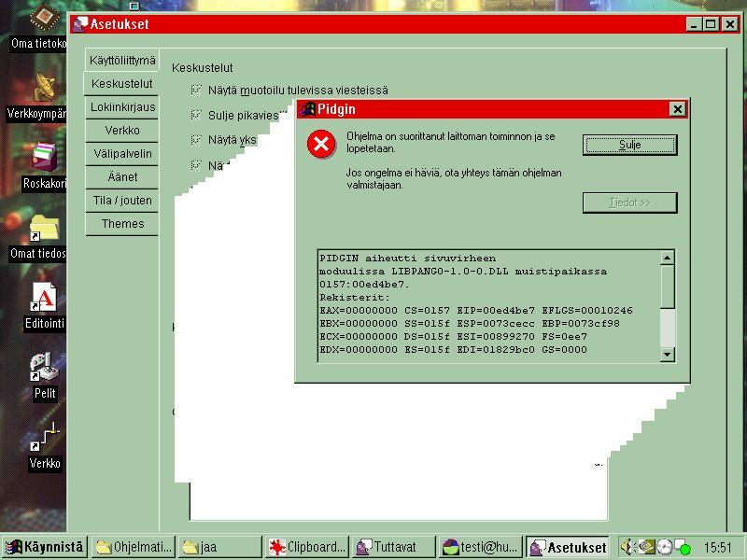Switch to the Ohjelmati... taskbar window

[134, 547]
